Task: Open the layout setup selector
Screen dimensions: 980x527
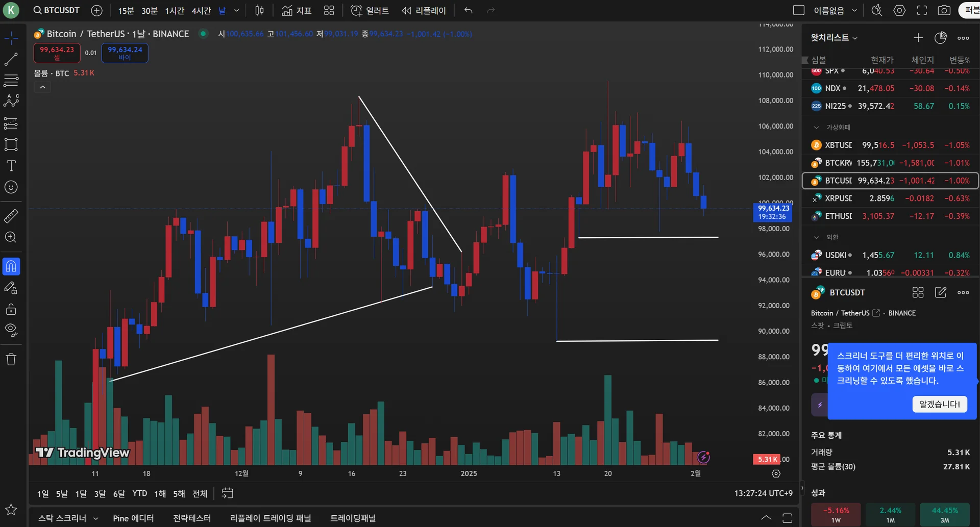Action: [x=799, y=10]
